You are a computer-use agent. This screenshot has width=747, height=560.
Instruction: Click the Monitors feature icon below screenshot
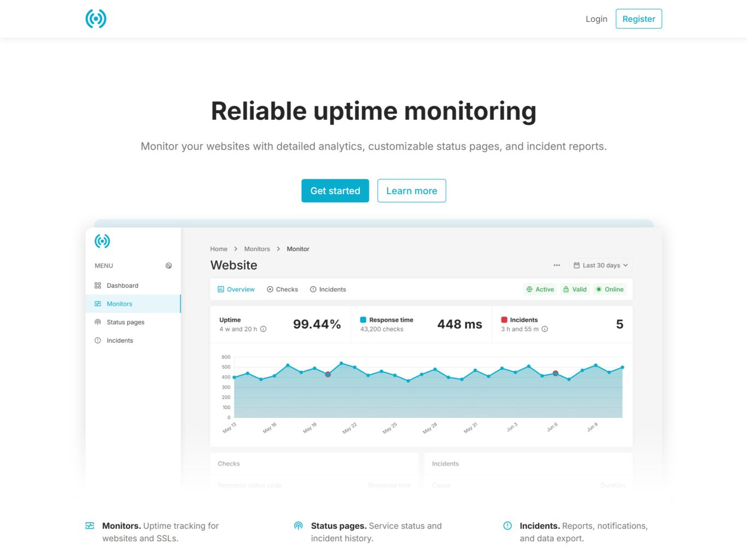pos(90,526)
